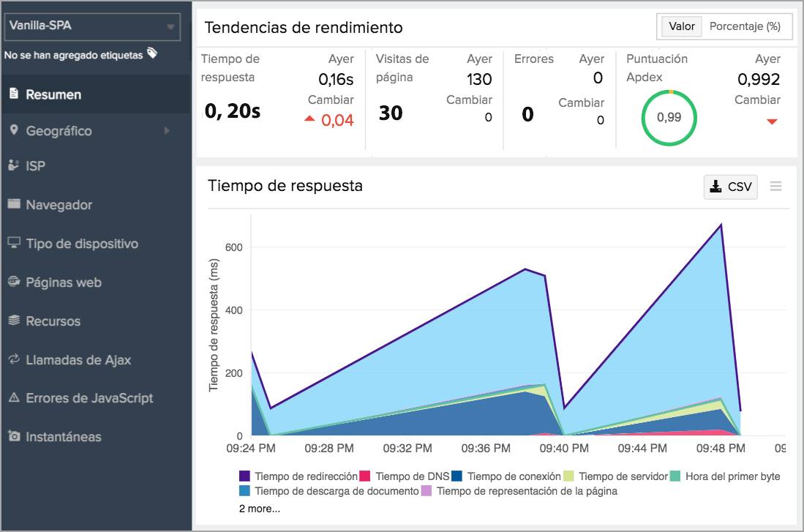This screenshot has width=804, height=532.
Task: Click 'No se han agregado etiquetas' label
Action: click(x=73, y=55)
